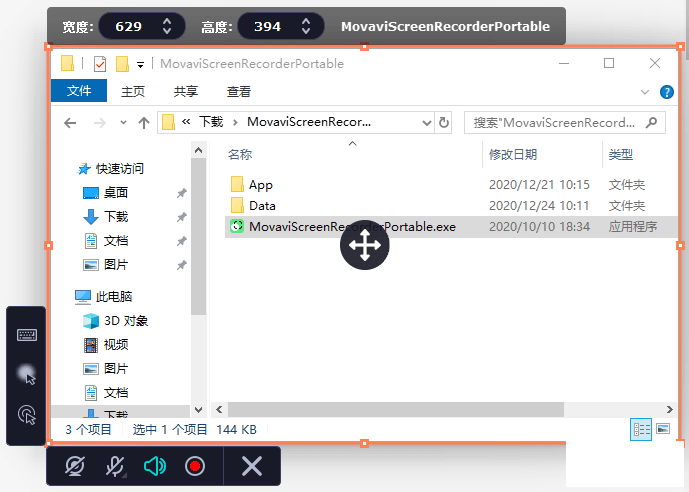Sort by 类型 column header
689x492 pixels.
(620, 155)
